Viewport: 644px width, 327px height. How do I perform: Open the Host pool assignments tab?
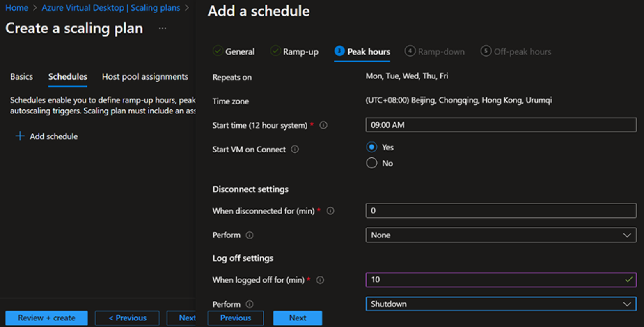tap(145, 77)
